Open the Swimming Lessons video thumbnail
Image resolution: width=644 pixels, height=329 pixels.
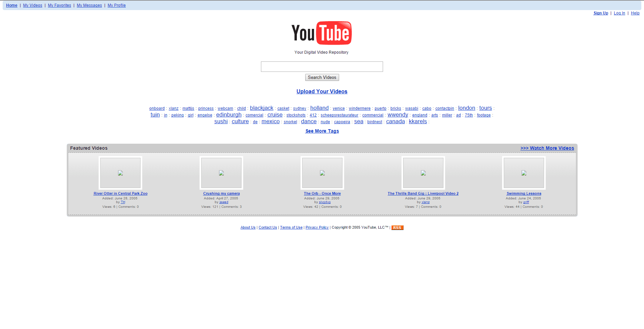point(524,173)
